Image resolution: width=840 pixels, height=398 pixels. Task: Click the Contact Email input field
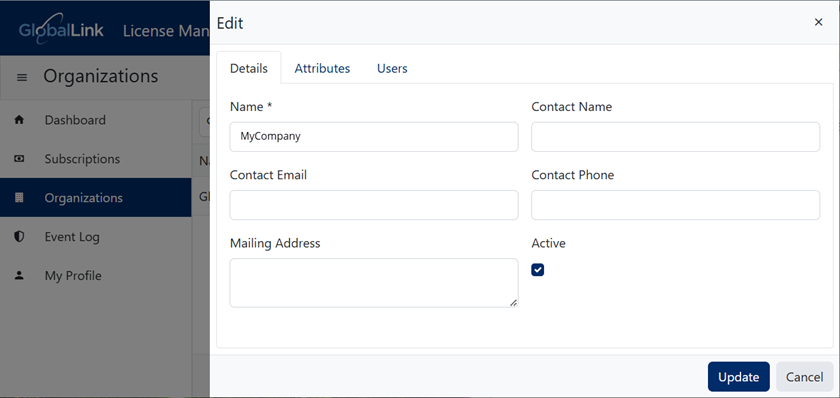point(373,205)
